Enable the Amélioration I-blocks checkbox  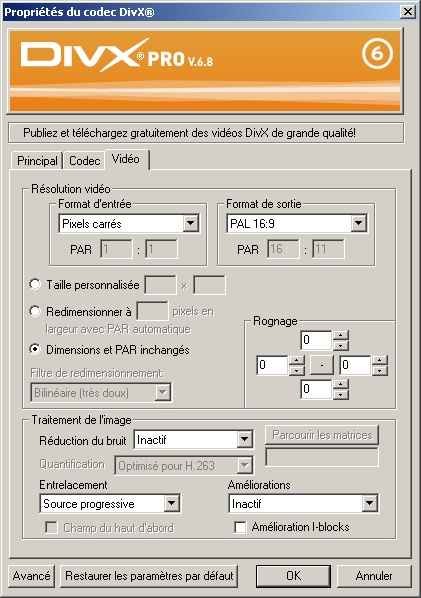point(240,527)
